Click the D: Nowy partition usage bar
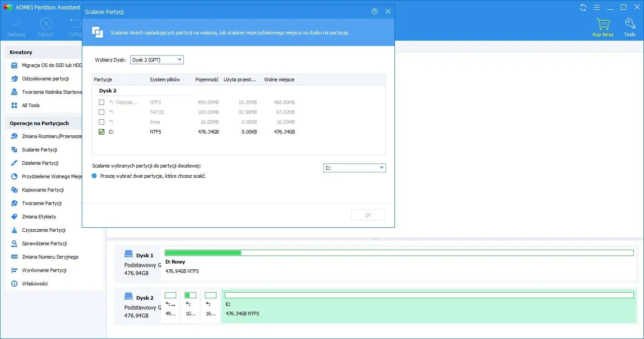 tap(399, 253)
